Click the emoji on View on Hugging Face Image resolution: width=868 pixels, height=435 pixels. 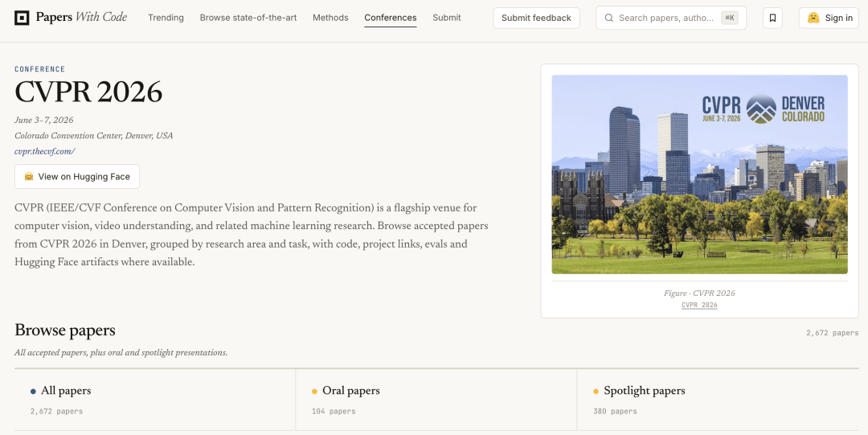click(x=29, y=177)
